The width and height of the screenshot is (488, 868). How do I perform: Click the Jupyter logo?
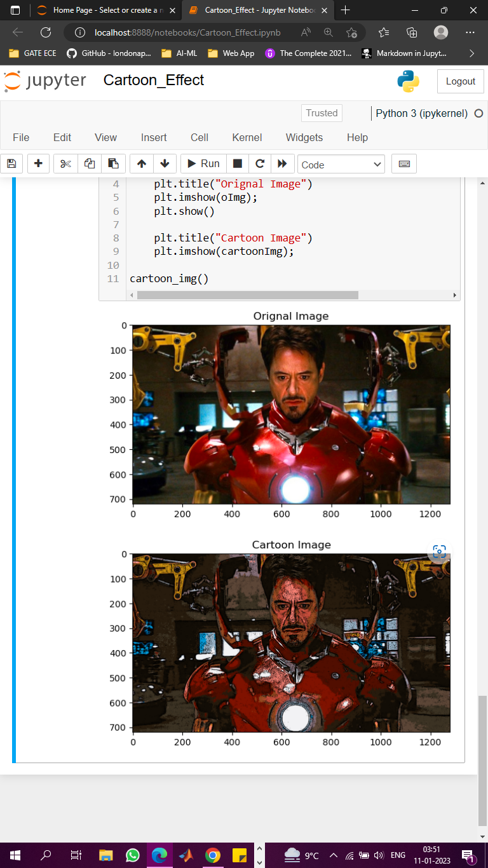[44, 81]
